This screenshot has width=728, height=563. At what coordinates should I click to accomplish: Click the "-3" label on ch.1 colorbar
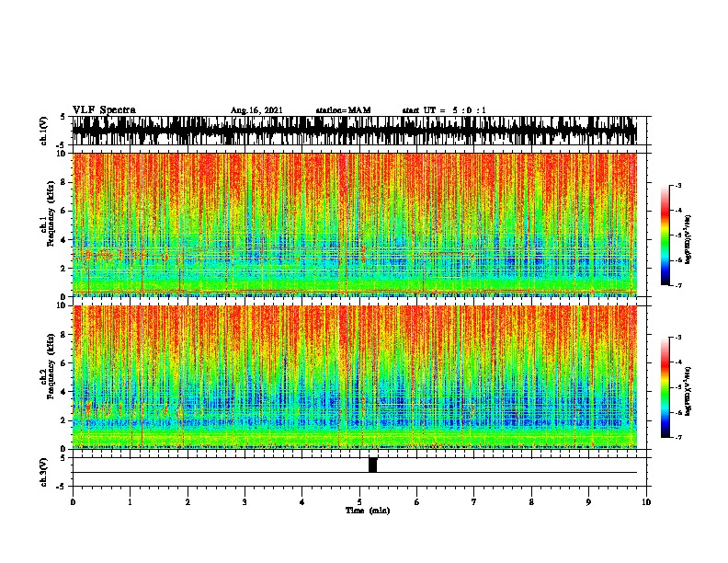(677, 185)
